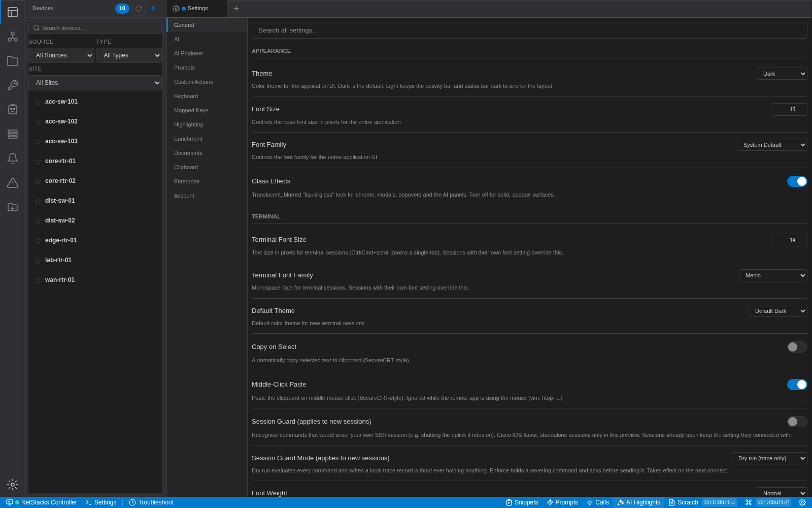
Task: Open the Default Theme dropdown
Action: 778,311
